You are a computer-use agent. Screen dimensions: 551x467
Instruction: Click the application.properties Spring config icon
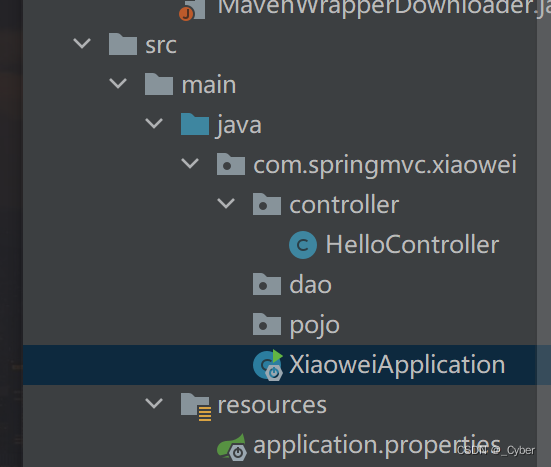(x=232, y=447)
